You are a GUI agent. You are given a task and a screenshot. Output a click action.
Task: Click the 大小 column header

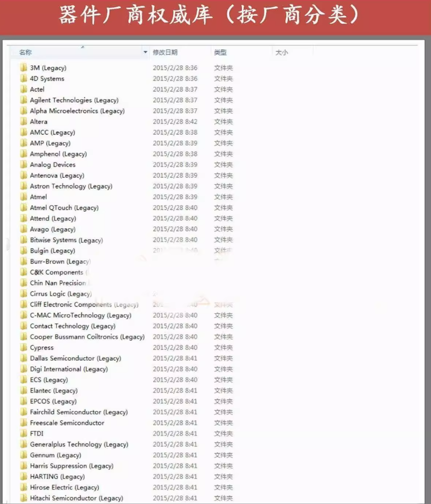(282, 52)
